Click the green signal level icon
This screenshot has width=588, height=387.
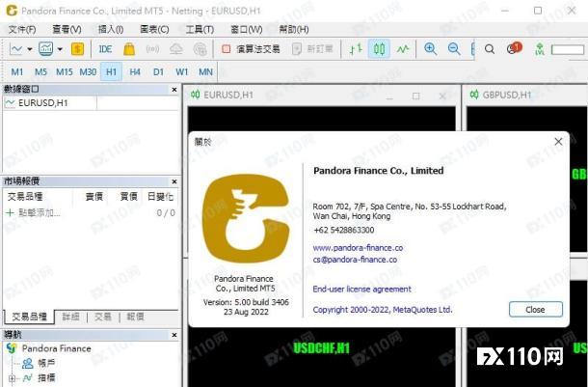click(540, 49)
